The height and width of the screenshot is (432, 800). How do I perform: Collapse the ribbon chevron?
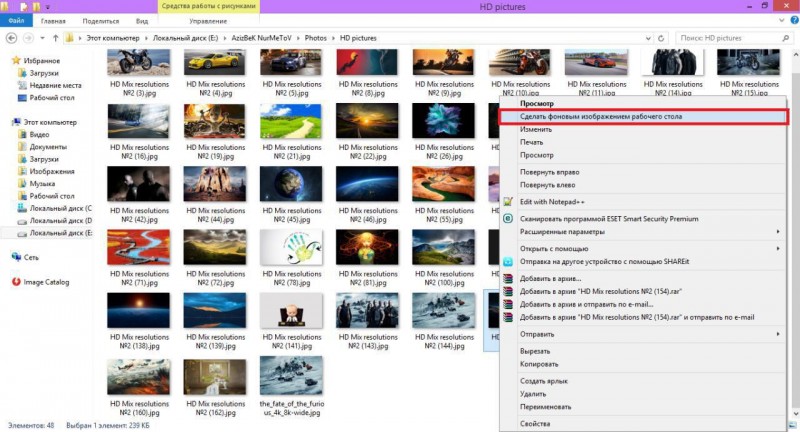click(782, 21)
